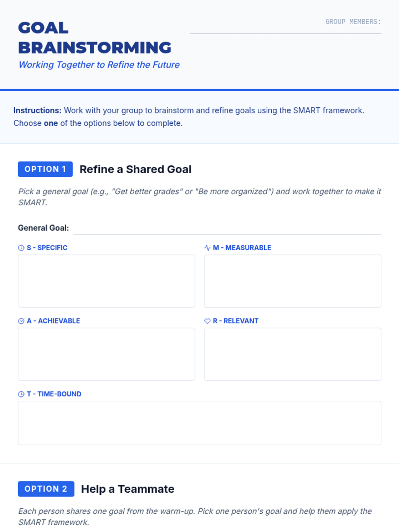Viewport: 399px width, 532px height.
Task: Click inside the A - Achievable answer box
Action: click(106, 354)
